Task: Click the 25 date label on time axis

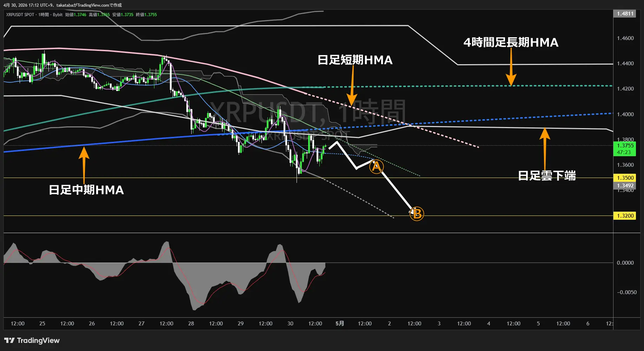Action: click(42, 324)
